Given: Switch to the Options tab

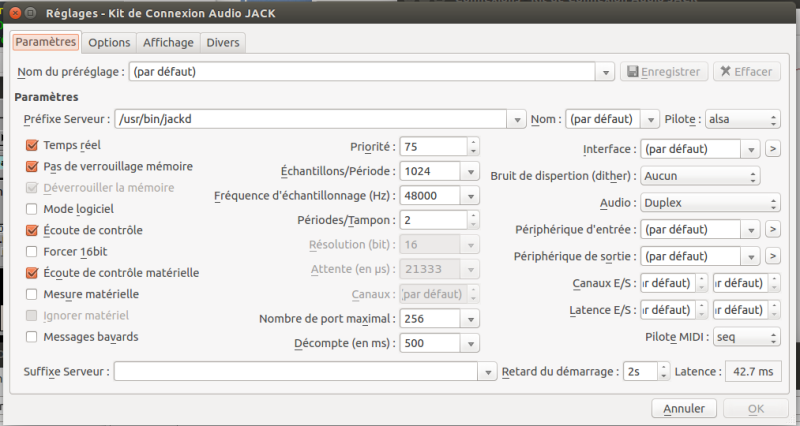Looking at the screenshot, I should (x=109, y=42).
